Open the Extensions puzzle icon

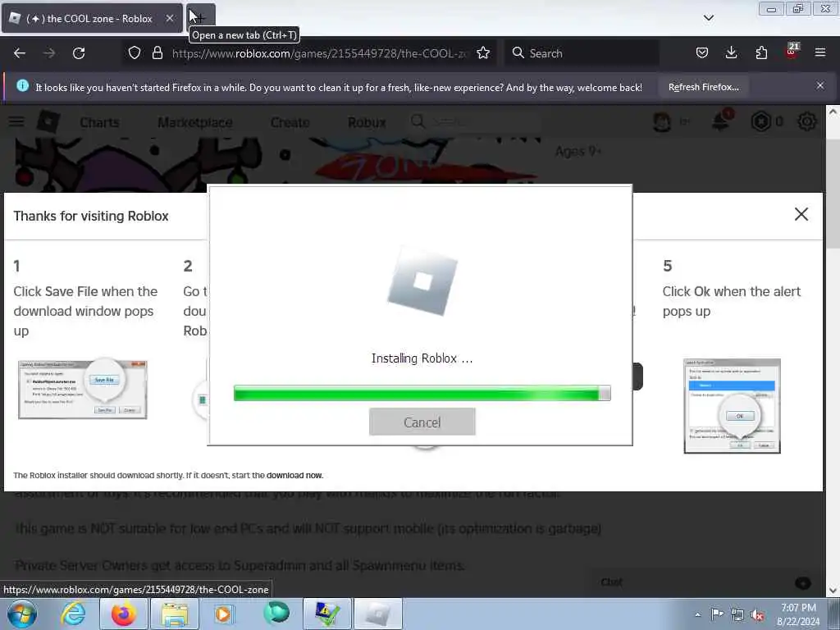coord(761,53)
